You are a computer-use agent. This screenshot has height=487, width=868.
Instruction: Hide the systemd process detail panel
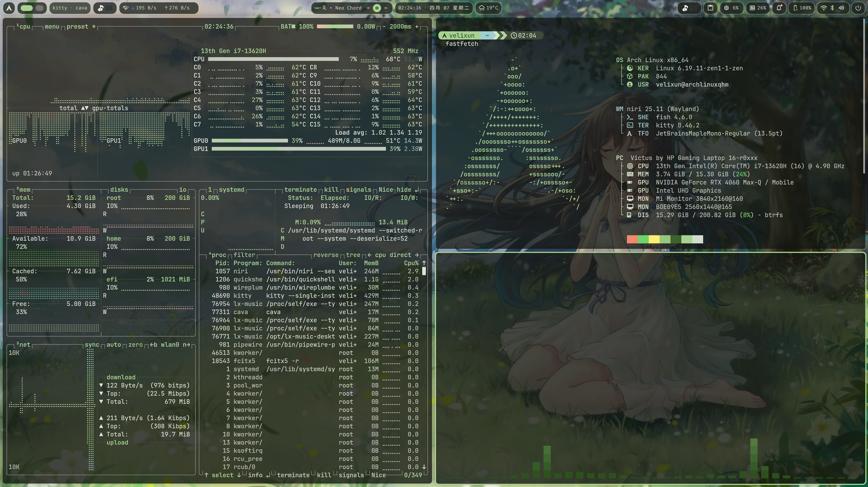pos(408,190)
